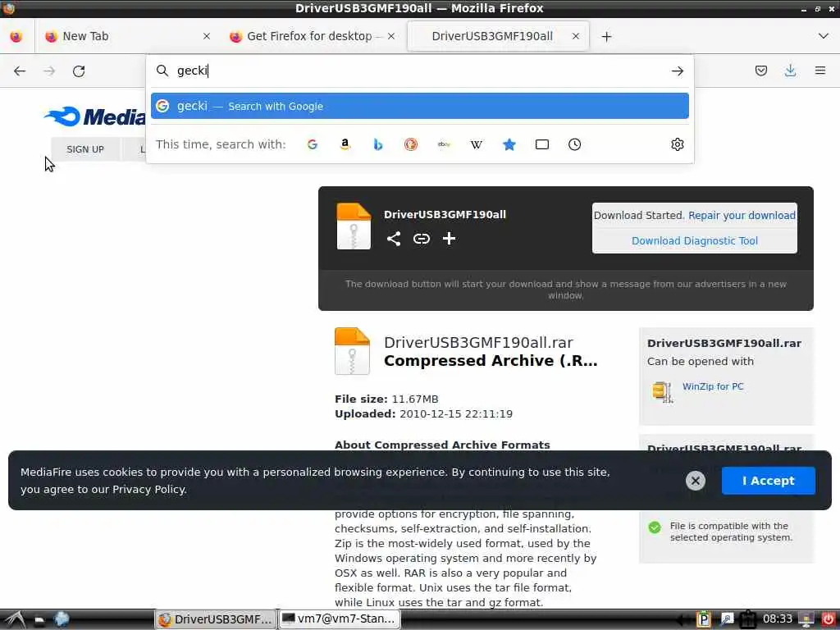Search in history via clock icon
The width and height of the screenshot is (840, 630).
(574, 144)
